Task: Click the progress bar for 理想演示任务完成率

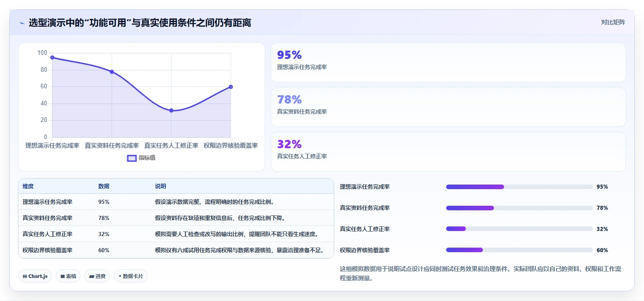Action: pos(519,187)
